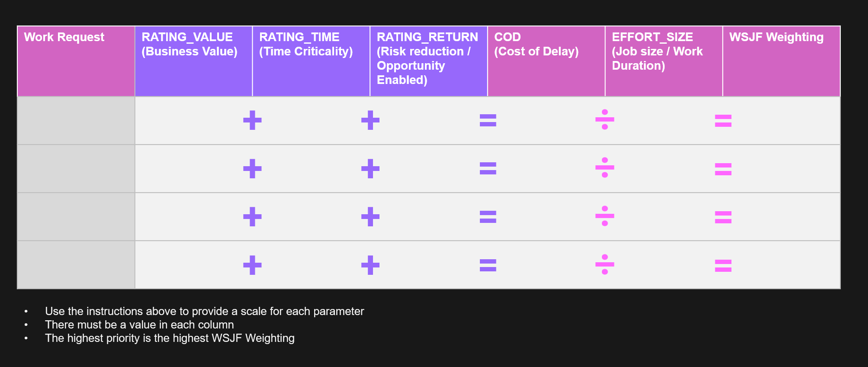Screen dimensions: 868x367
Task: Click the "highest priority" bullet text
Action: [x=170, y=338]
